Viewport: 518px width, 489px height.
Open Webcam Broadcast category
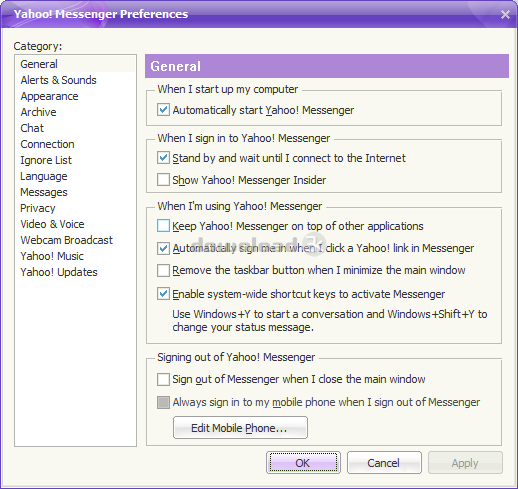[x=67, y=240]
